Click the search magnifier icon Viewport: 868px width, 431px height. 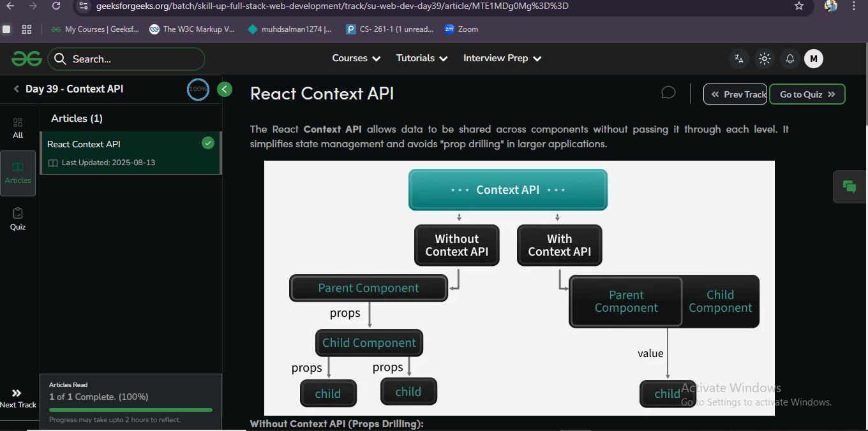click(61, 59)
